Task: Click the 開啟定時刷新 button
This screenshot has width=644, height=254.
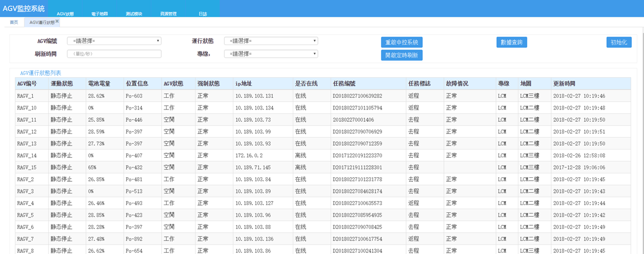Action: point(402,55)
